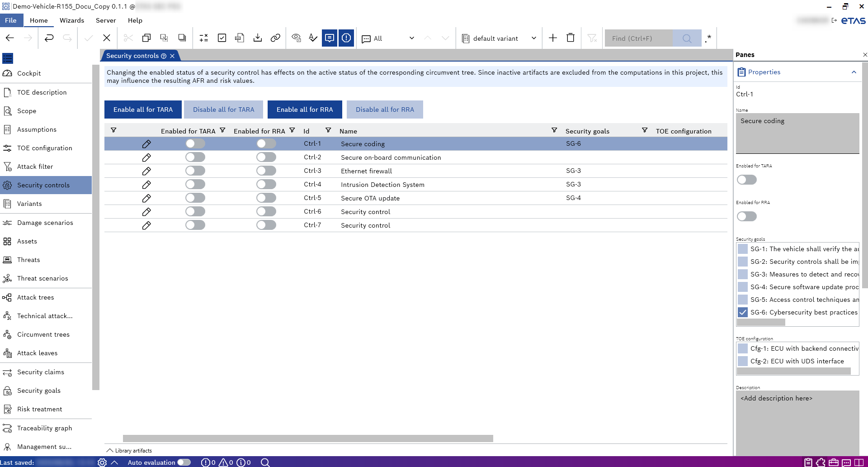Open the Server menu

pyautogui.click(x=106, y=20)
